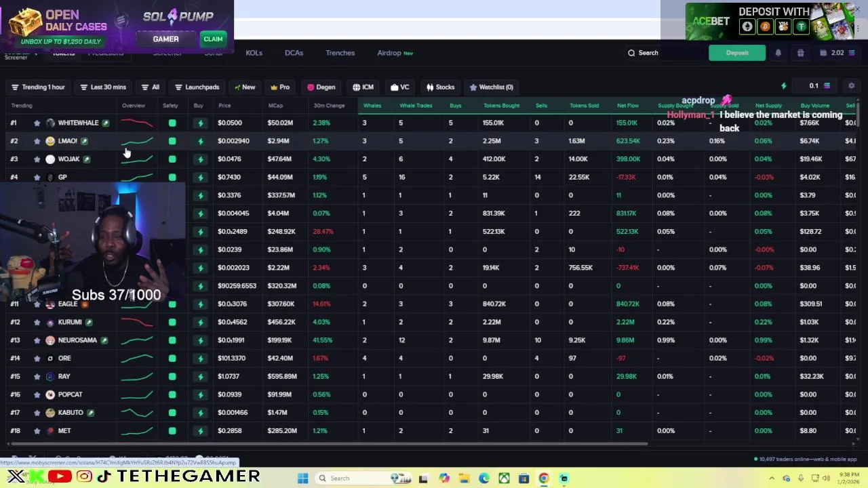Select the New filter tab
The height and width of the screenshot is (488, 868).
click(245, 87)
